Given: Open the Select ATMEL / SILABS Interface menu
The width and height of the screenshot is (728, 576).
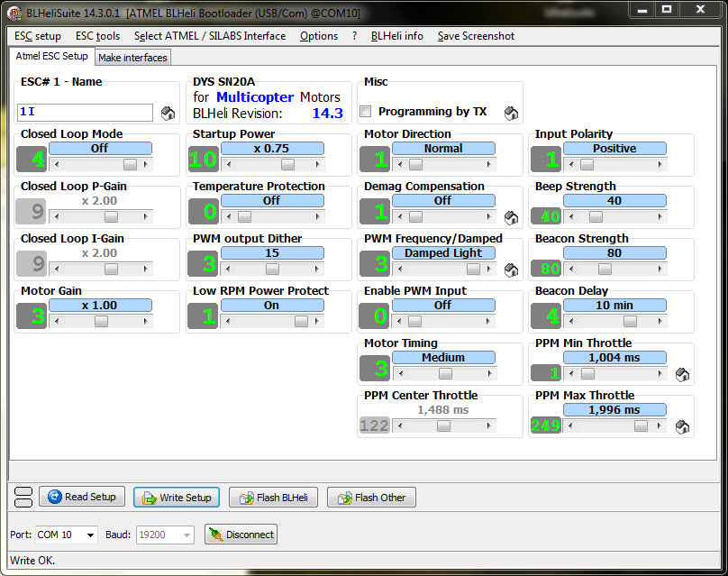Looking at the screenshot, I should click(210, 36).
